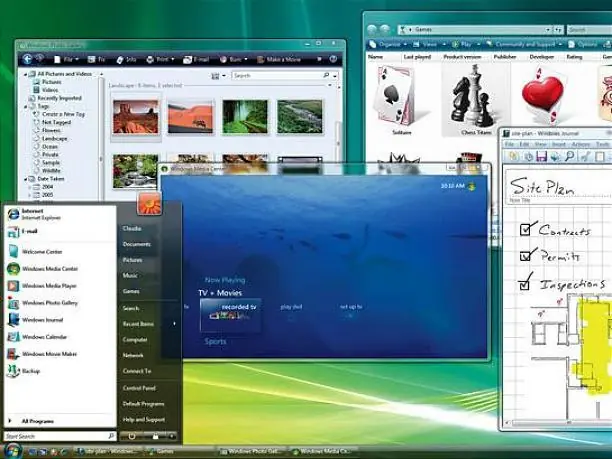The height and width of the screenshot is (459, 612).
Task: Open the Insert menu in Windows Journal
Action: 559,144
